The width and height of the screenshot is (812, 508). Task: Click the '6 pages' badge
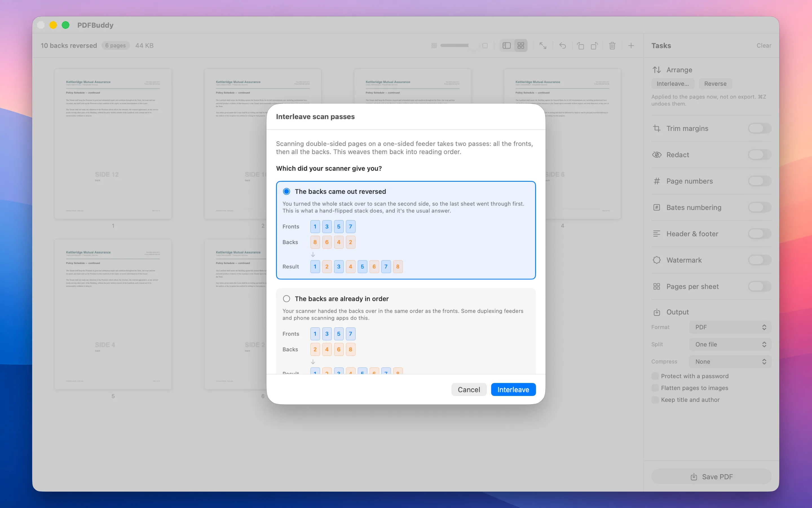click(115, 46)
